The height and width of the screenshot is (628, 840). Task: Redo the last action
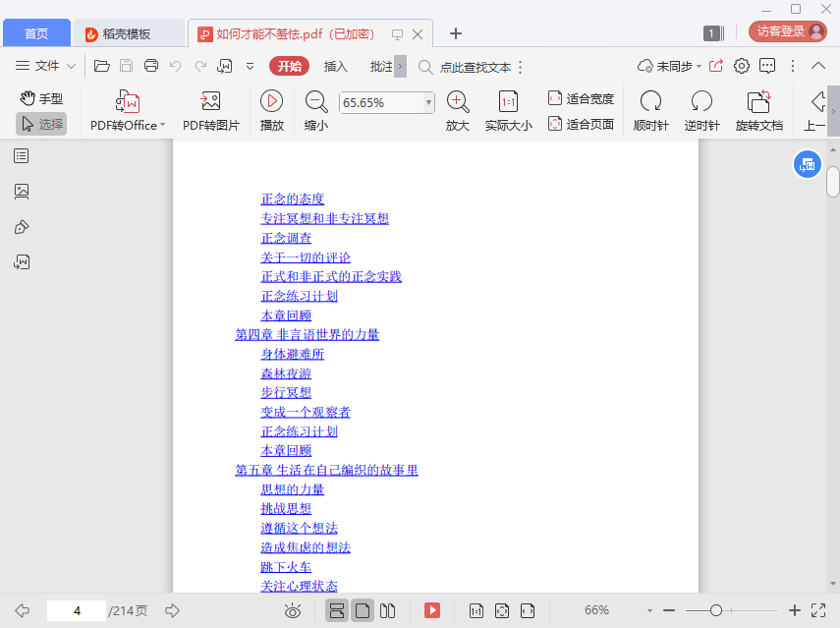point(200,66)
